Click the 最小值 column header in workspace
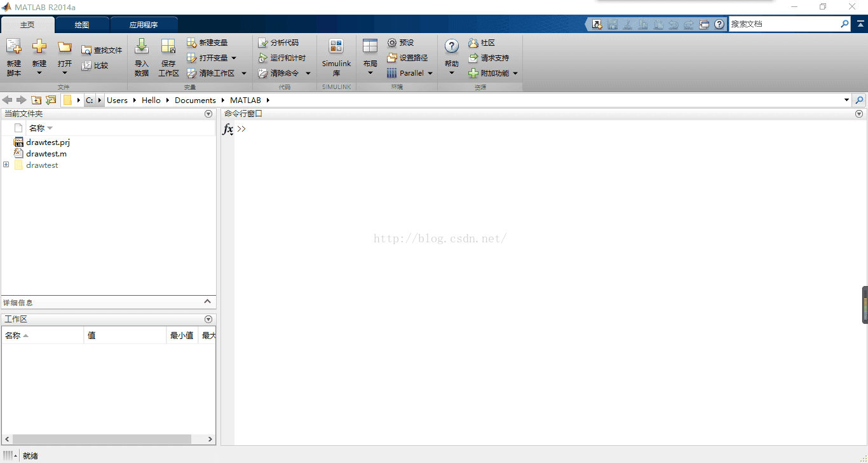 pos(182,335)
